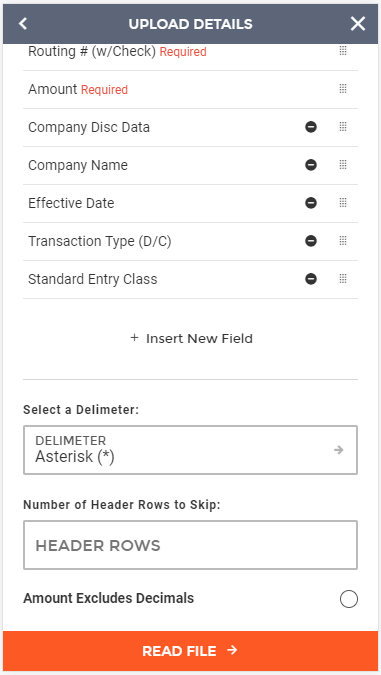The height and width of the screenshot is (675, 381).
Task: Click the arrow in the Delimeter selector
Action: click(x=339, y=450)
